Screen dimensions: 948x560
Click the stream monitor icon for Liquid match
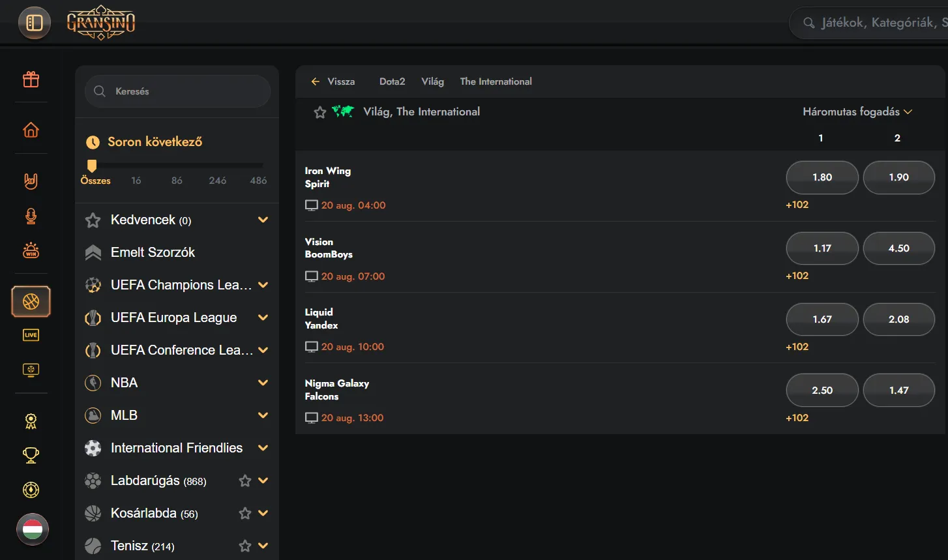click(x=312, y=347)
